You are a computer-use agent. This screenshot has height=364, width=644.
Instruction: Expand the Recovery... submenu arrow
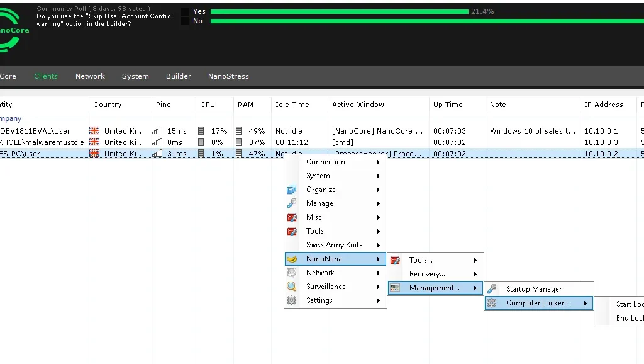475,274
